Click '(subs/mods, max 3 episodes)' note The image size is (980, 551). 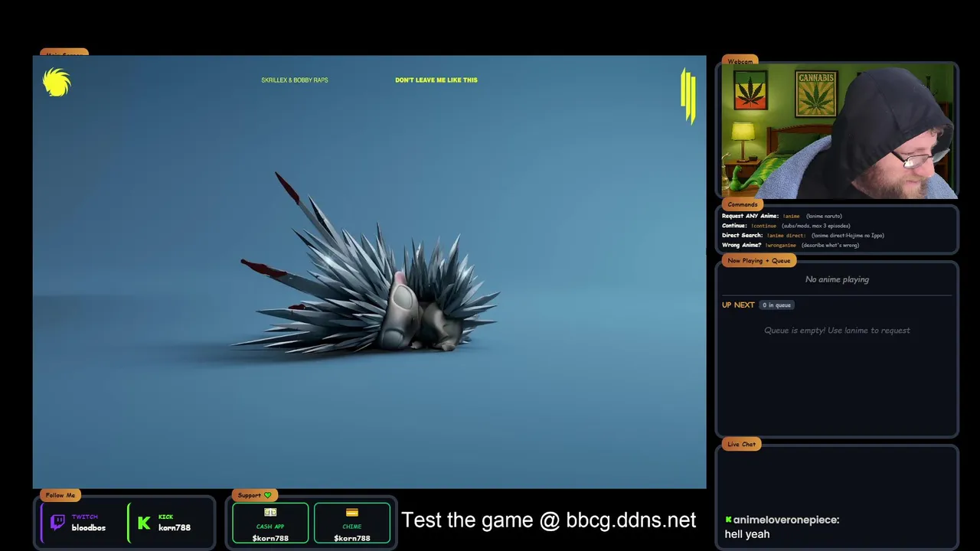(x=816, y=226)
